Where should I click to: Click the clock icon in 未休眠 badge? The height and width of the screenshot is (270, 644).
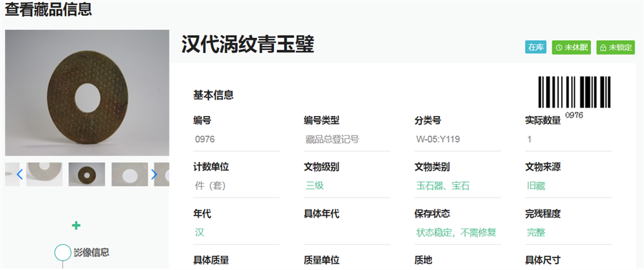pyautogui.click(x=559, y=48)
